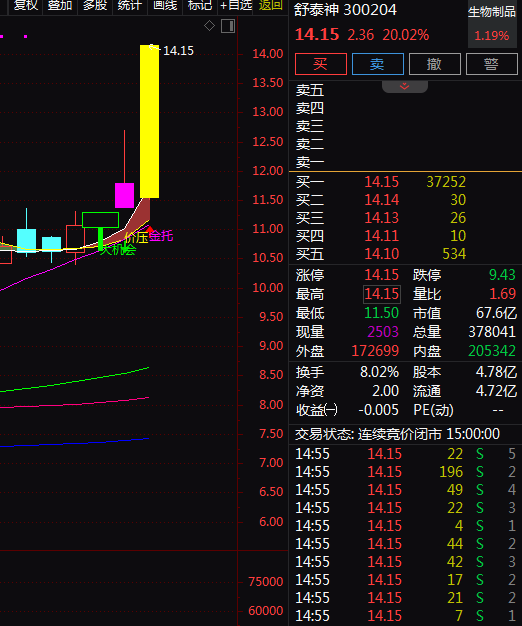Click the 现量 value 2503
The width and height of the screenshot is (522, 626).
coord(383,332)
